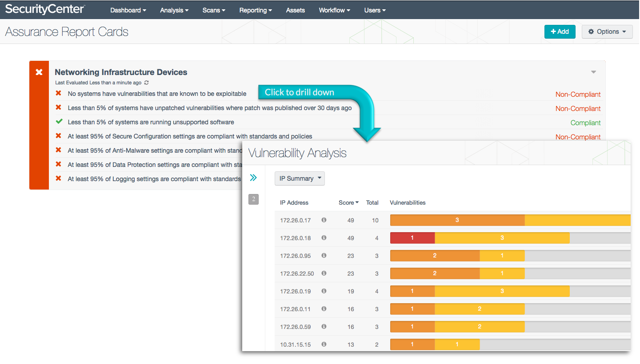This screenshot has height=364, width=640.
Task: Click the green Compliant status label
Action: point(585,123)
